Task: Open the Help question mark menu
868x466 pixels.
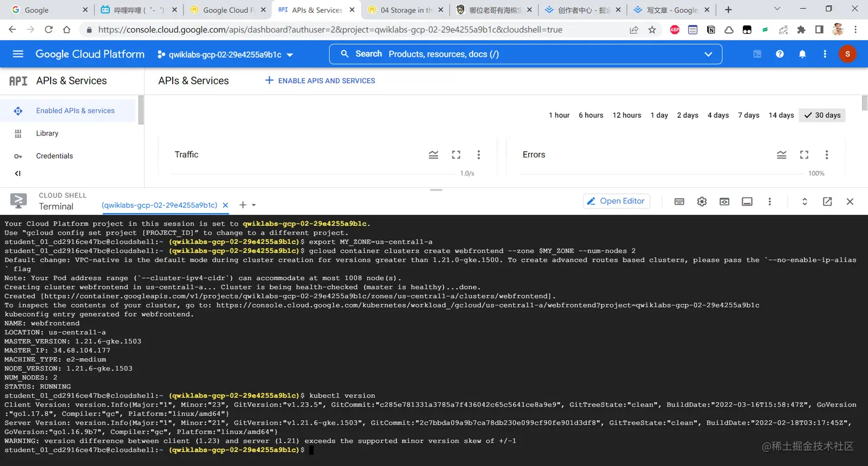Action: pyautogui.click(x=780, y=54)
